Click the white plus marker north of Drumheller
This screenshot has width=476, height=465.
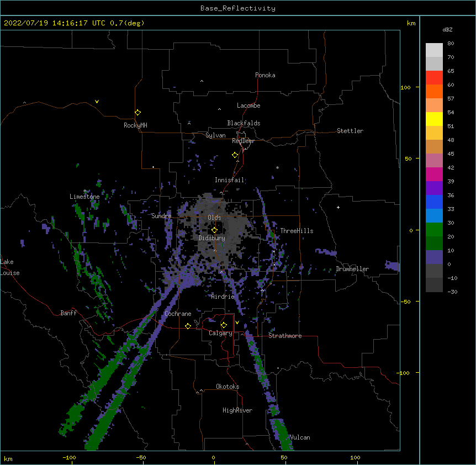click(x=338, y=207)
